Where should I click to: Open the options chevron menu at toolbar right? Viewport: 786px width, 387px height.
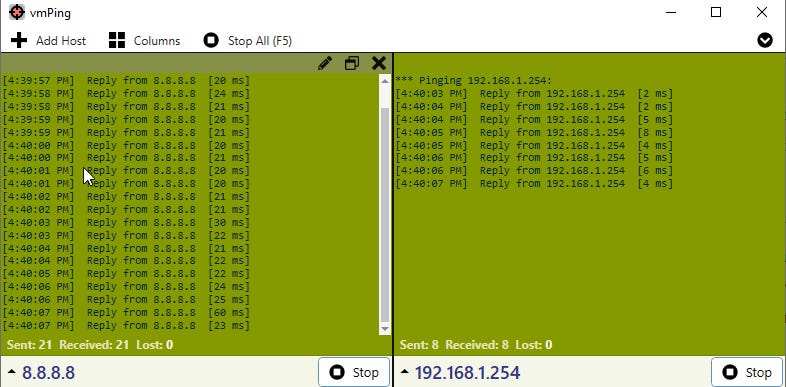tap(764, 40)
